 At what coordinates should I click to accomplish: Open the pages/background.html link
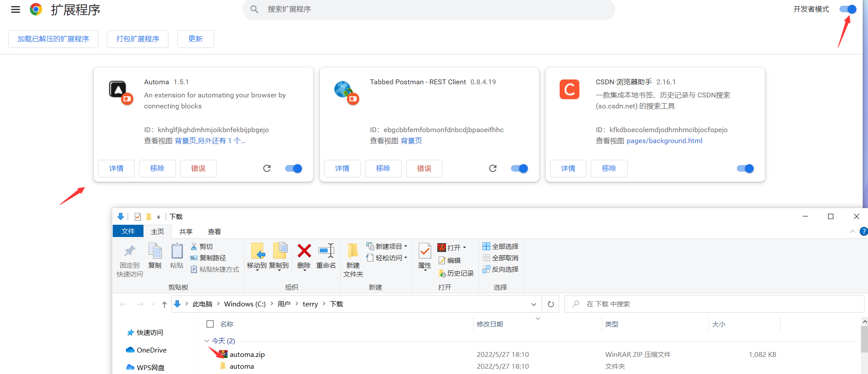pyautogui.click(x=664, y=141)
